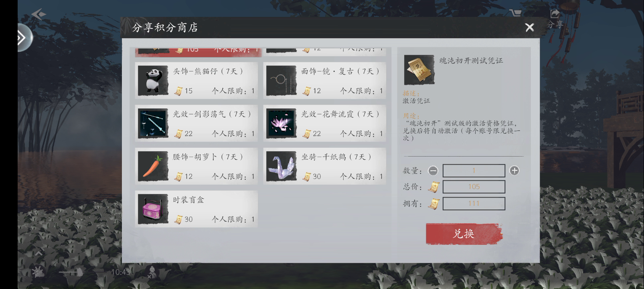Select the paper crane mount 坐骑-千纸鹤
This screenshot has height=289, width=644.
pos(324,166)
